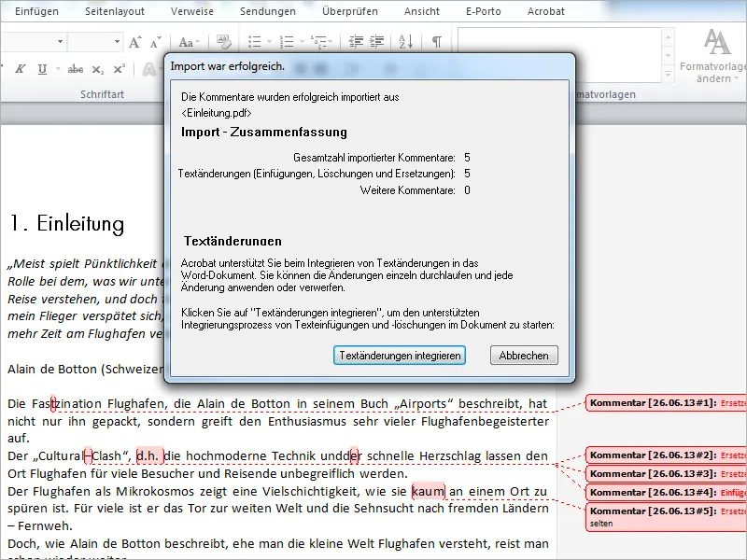The height and width of the screenshot is (560, 747).
Task: Toggle italic formatting
Action: [20, 69]
